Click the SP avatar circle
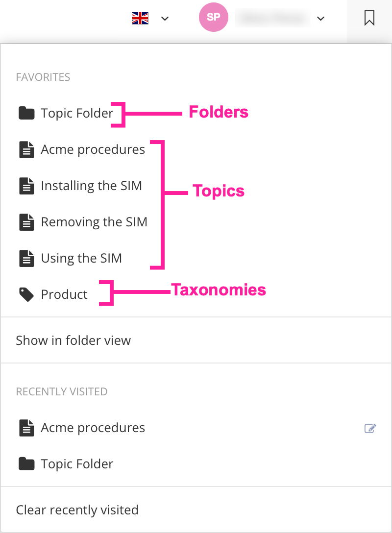Screen dimensions: 392x533 pyautogui.click(x=213, y=17)
